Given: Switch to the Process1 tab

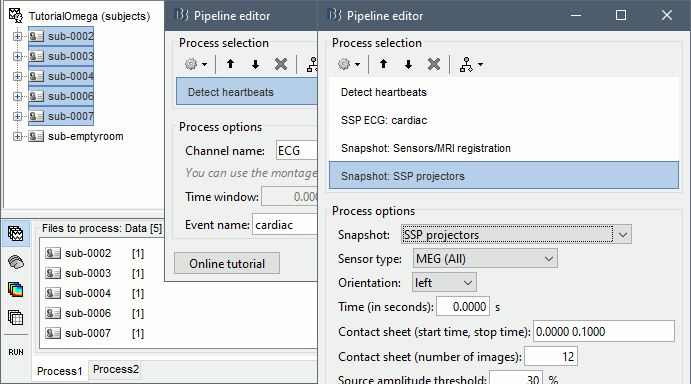Looking at the screenshot, I should tap(59, 371).
